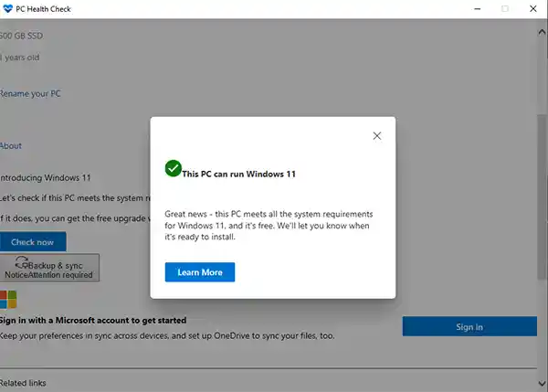Click the 'Keep your preferences in sync' text
Viewport: 548px width, 392px height.
(x=167, y=335)
